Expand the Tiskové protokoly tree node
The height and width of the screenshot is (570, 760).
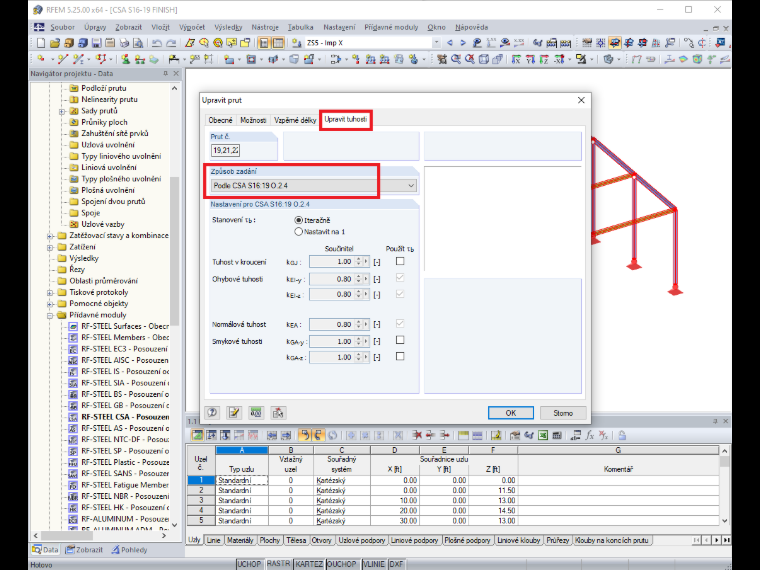pos(50,293)
